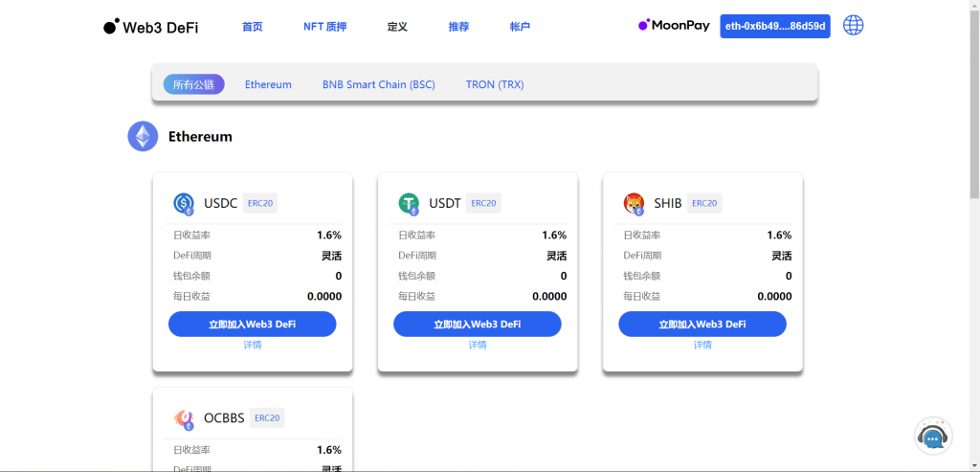
Task: Click the ERC20 tag on OCBBS card
Action: 268,418
